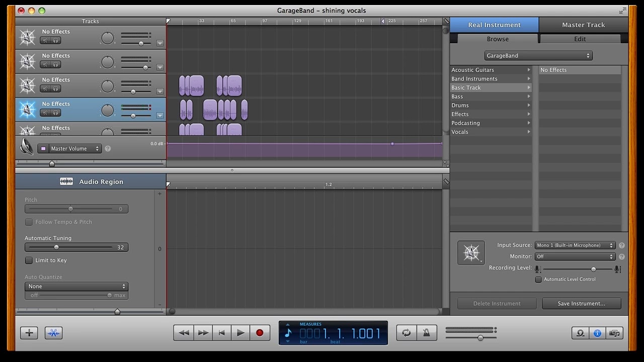Click the time display showing measures
The width and height of the screenshot is (644, 362).
[x=333, y=333]
